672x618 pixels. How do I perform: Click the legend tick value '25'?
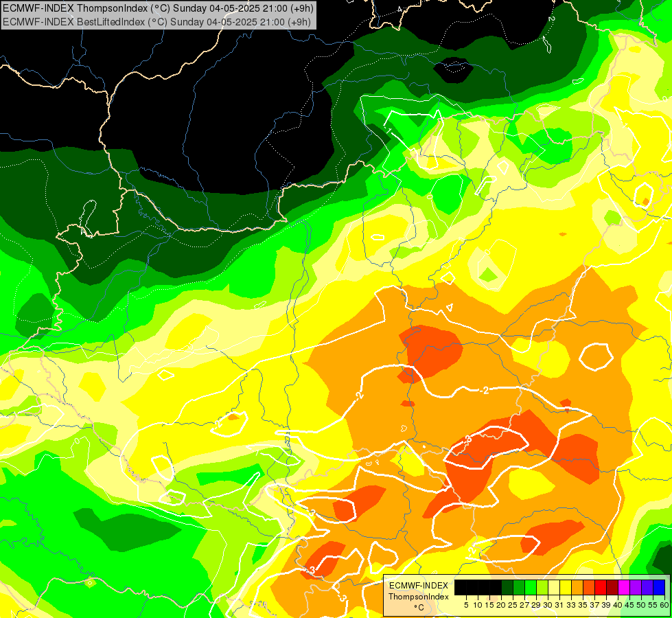(513, 605)
